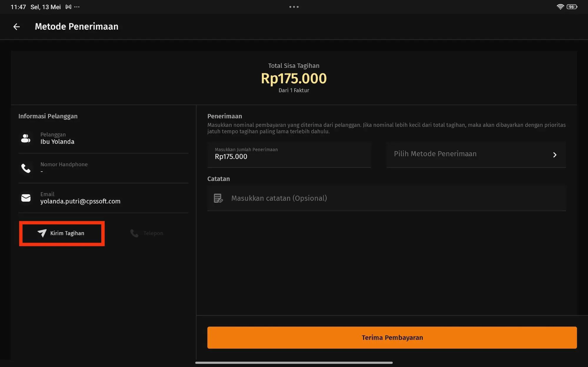Image resolution: width=588 pixels, height=367 pixels.
Task: Tap the Informasi Pelanggan heading
Action: click(48, 116)
